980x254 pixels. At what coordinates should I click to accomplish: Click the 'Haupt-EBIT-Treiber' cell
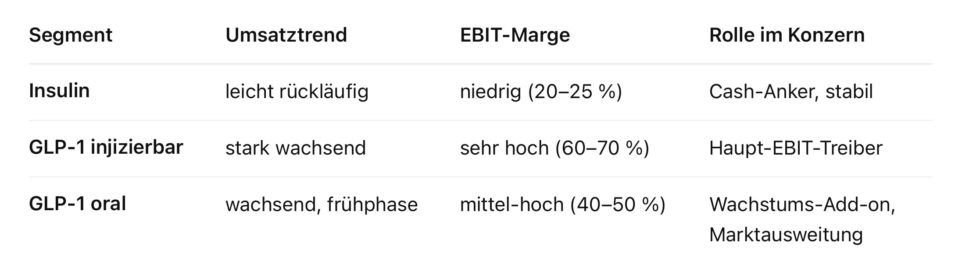tap(795, 148)
